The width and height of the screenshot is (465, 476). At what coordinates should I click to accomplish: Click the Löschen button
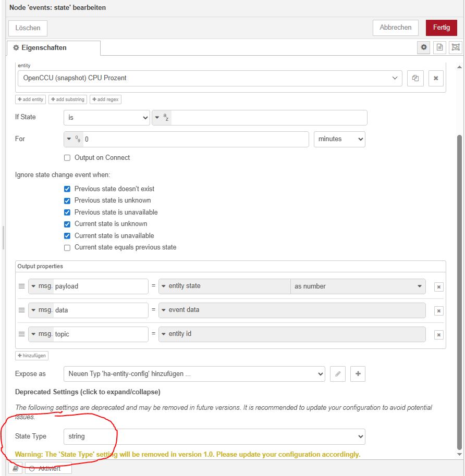28,28
